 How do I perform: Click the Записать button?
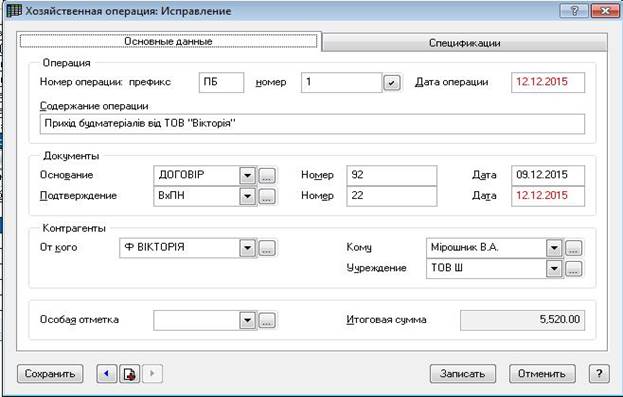click(463, 374)
